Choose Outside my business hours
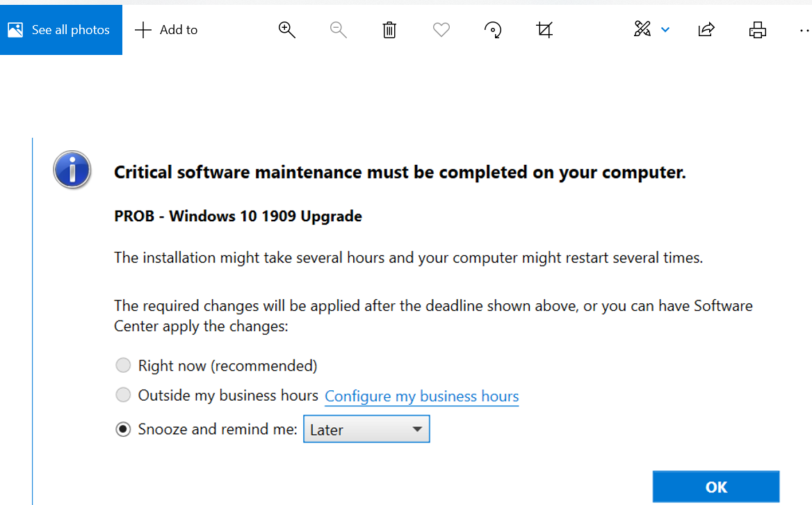The width and height of the screenshot is (812, 505). [x=123, y=394]
